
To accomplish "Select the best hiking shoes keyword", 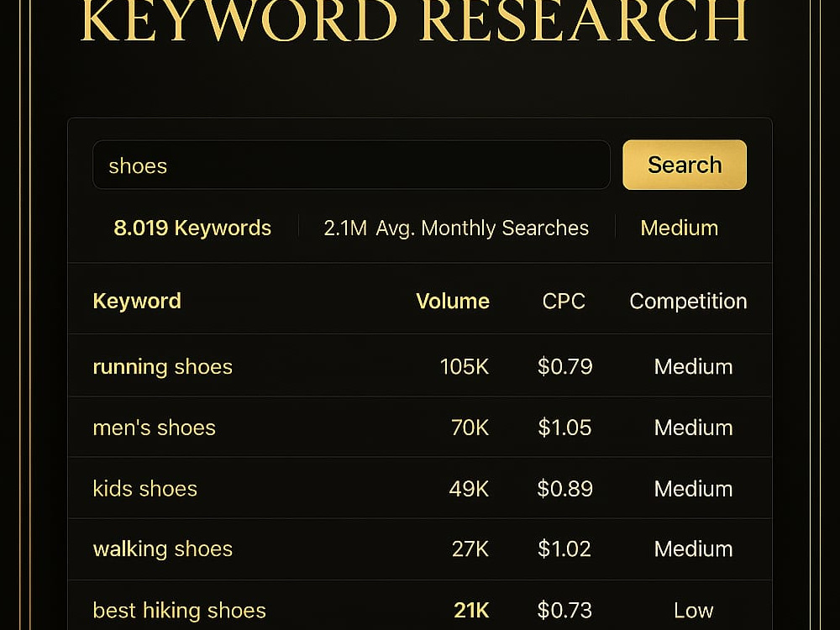I will [180, 610].
